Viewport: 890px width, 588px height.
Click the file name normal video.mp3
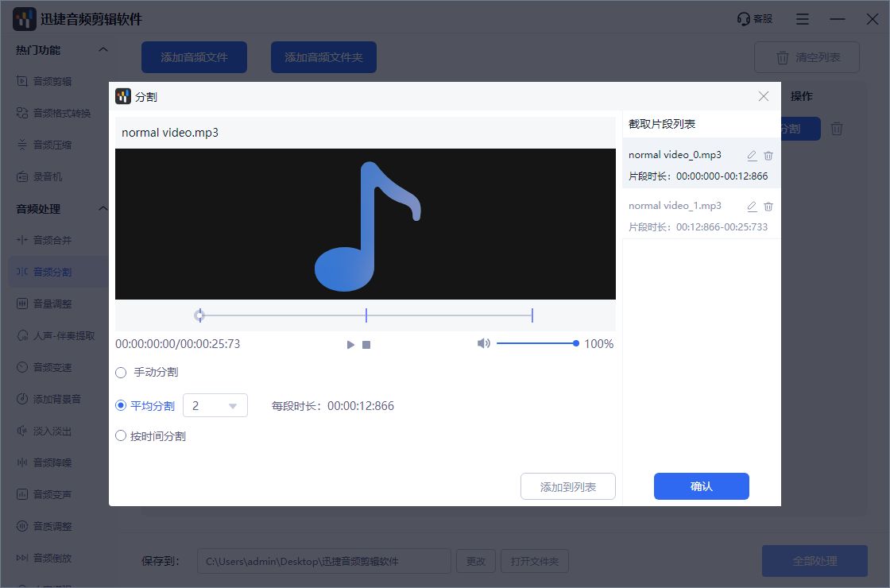click(170, 133)
